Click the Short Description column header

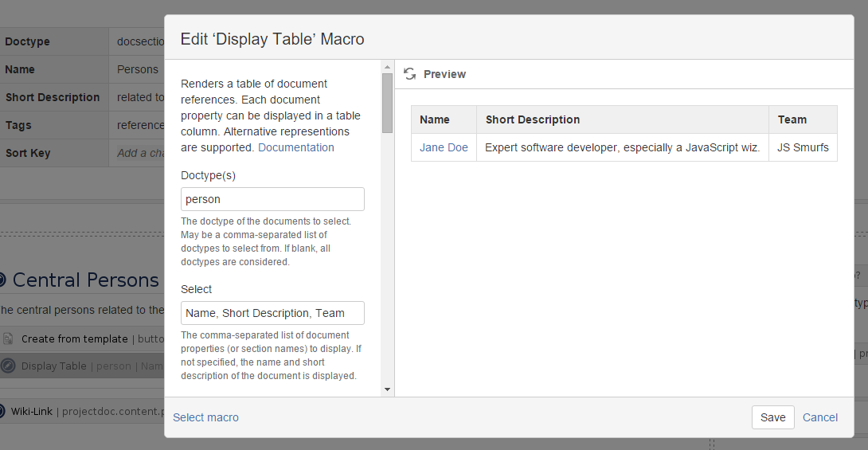(533, 119)
